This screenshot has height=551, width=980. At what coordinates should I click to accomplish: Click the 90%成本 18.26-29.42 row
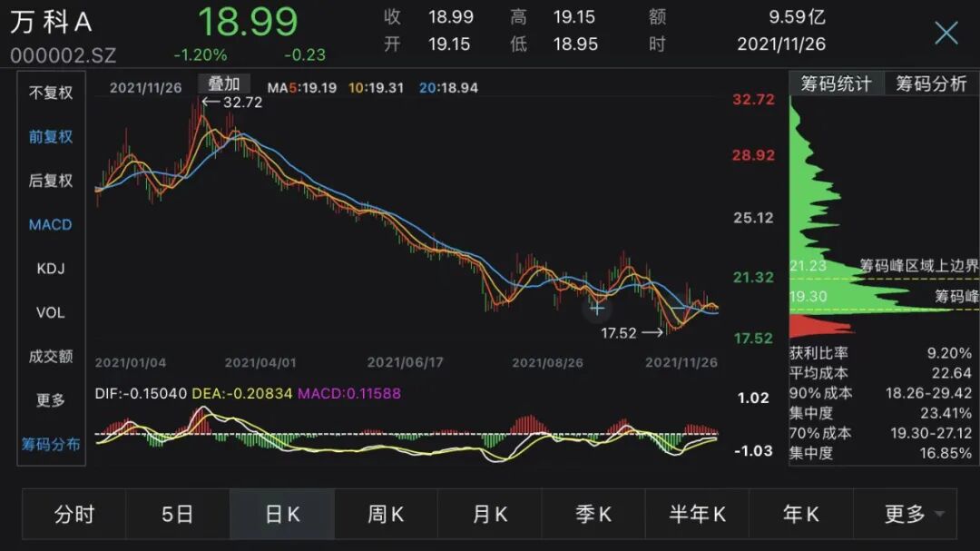pos(880,393)
